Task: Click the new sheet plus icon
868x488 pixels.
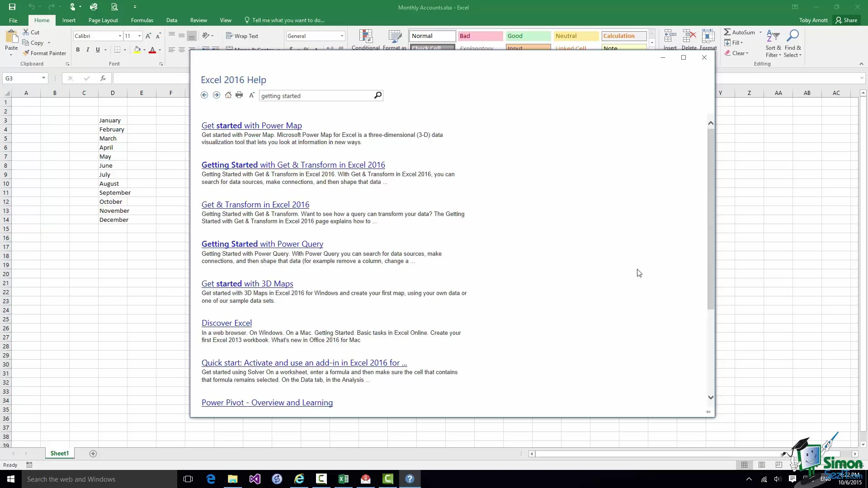Action: pos(93,454)
